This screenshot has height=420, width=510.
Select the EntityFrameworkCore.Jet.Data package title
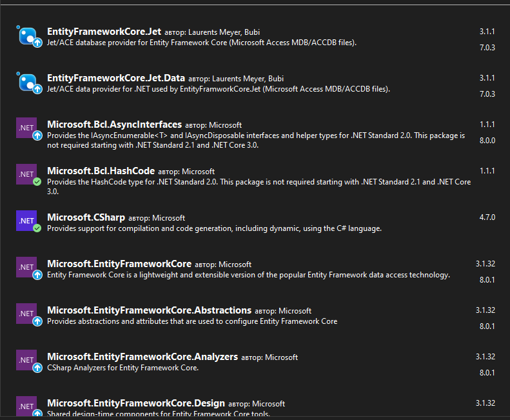click(116, 78)
